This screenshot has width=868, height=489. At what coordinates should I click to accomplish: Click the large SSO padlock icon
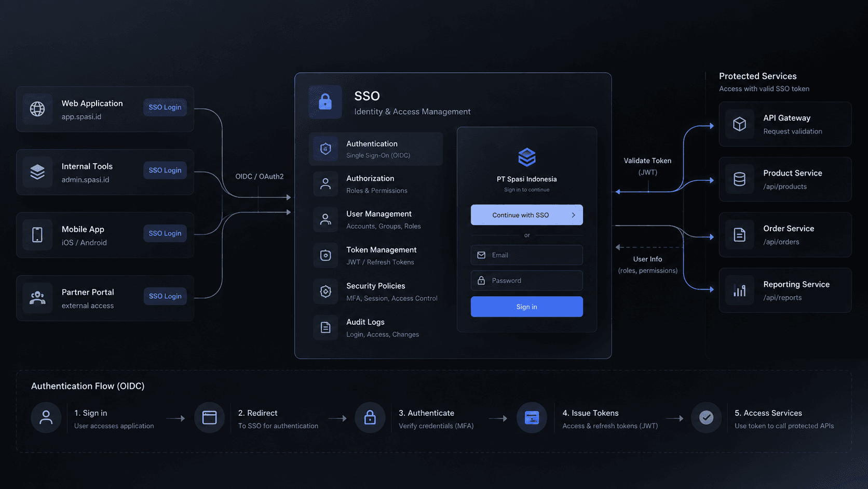[x=325, y=102]
